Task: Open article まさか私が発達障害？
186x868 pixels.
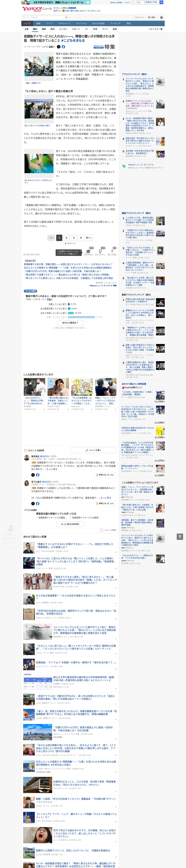Action: pyautogui.click(x=76, y=597)
